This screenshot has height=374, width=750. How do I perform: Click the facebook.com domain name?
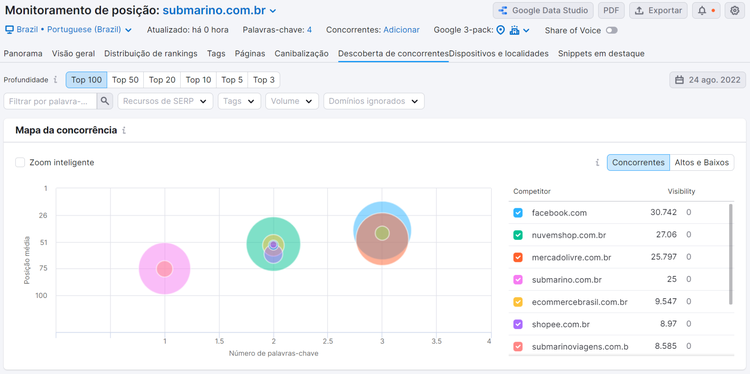559,213
